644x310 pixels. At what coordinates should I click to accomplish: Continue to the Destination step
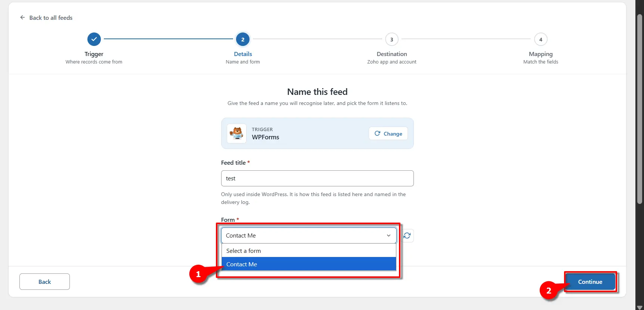click(x=590, y=282)
